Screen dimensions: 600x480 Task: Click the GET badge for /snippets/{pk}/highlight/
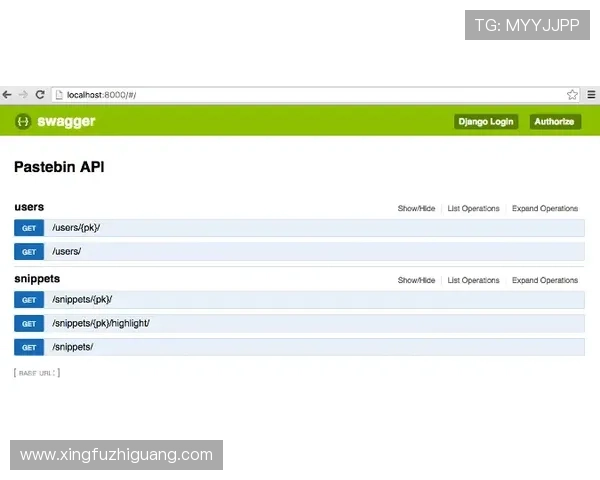(x=29, y=324)
